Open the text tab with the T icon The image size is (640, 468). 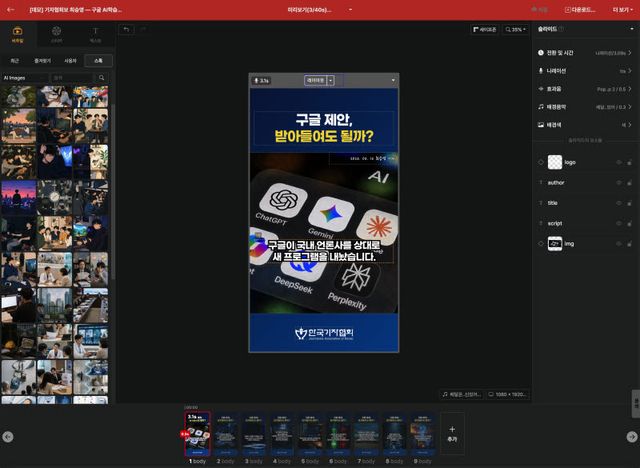[x=95, y=35]
